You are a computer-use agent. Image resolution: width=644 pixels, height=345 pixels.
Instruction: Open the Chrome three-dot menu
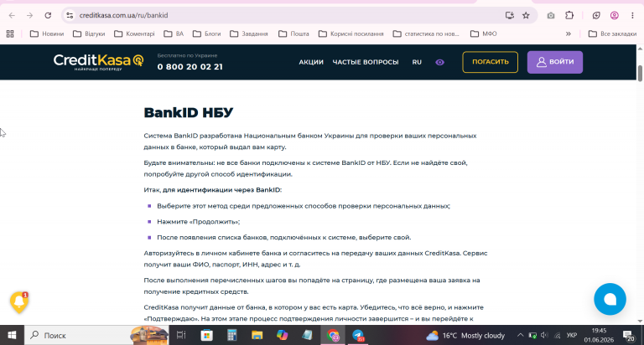pyautogui.click(x=632, y=16)
